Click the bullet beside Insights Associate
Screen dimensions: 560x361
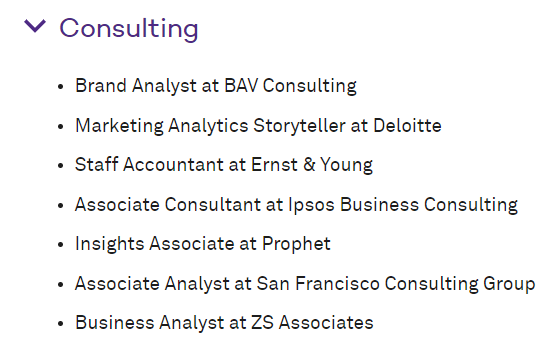coord(60,245)
